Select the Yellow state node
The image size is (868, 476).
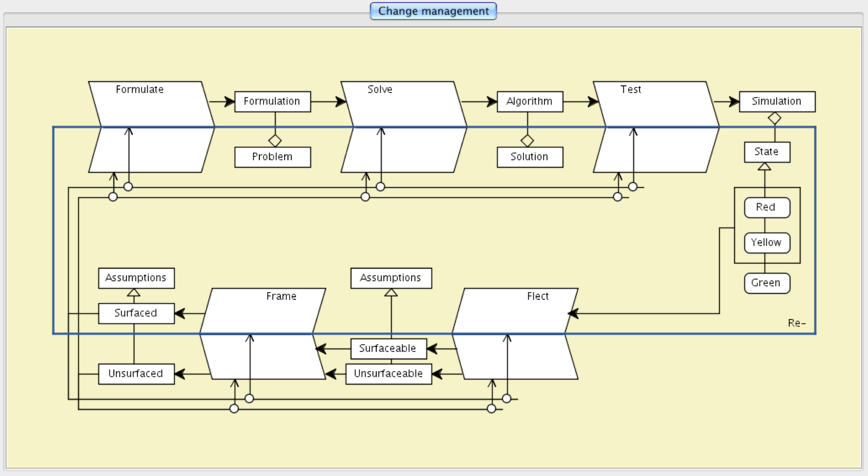767,242
